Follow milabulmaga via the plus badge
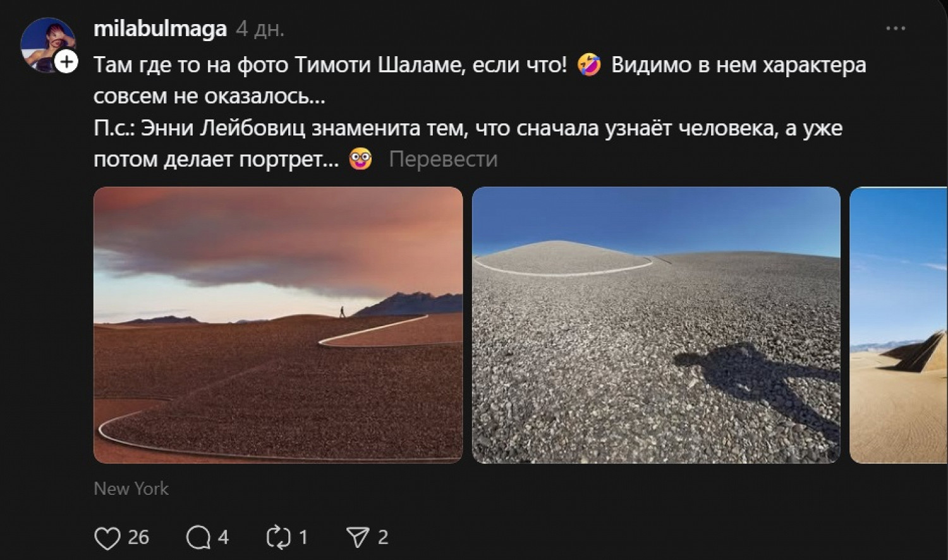This screenshot has height=560, width=948. tap(66, 62)
